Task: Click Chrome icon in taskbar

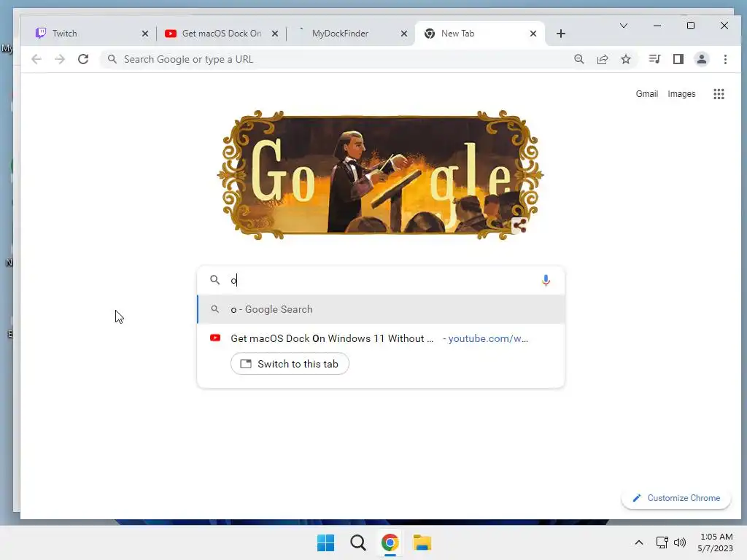Action: 390,542
